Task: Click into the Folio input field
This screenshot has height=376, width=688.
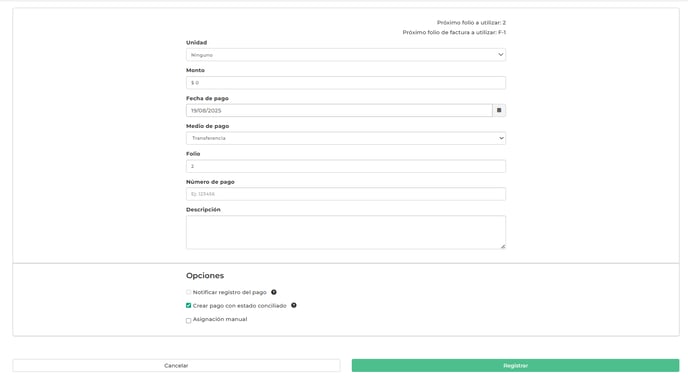Action: (346, 166)
